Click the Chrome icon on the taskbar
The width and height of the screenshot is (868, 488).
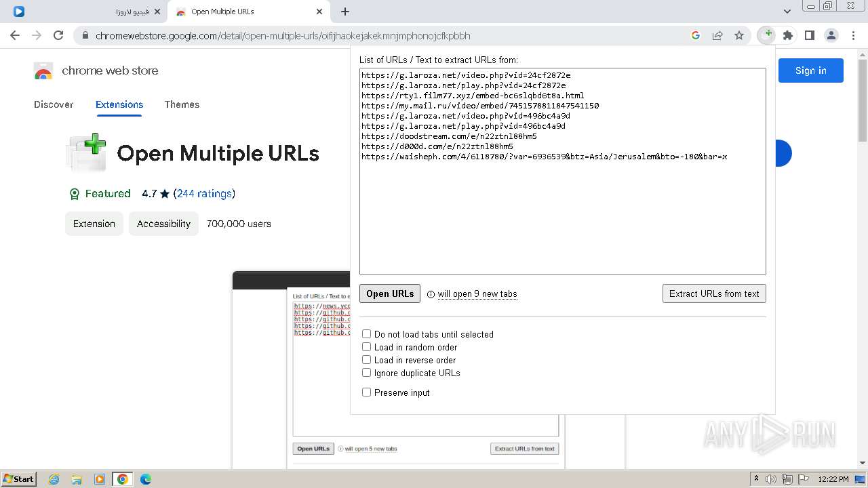coord(123,479)
